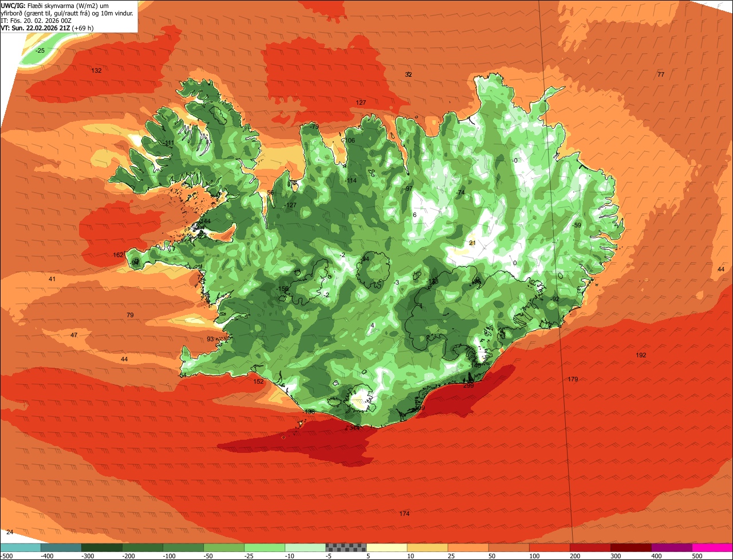Pick the light orange 25 to 50 swatch
Image resolution: width=733 pixels, height=560 pixels.
(468, 547)
